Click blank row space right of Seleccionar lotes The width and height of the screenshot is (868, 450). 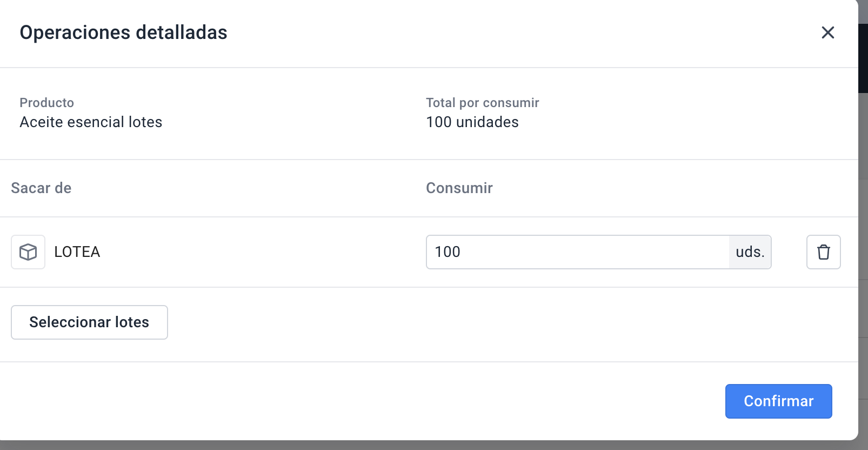[x=508, y=322]
